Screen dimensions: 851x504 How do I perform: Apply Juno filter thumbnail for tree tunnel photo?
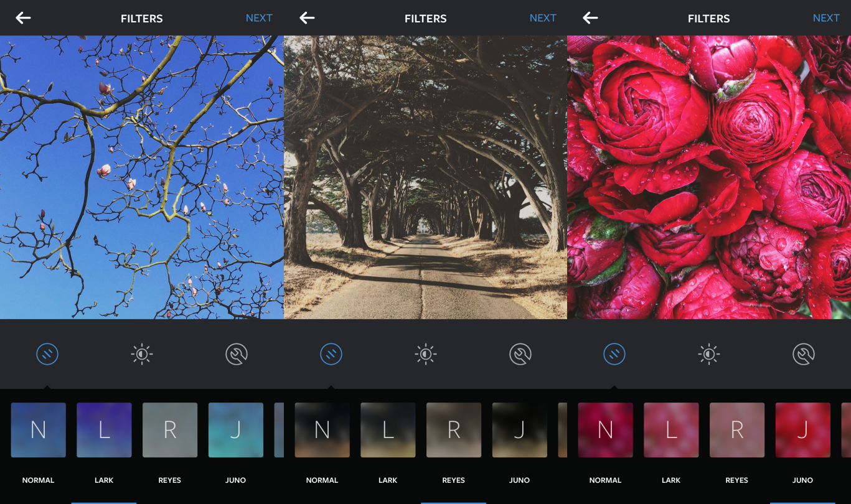(x=520, y=430)
